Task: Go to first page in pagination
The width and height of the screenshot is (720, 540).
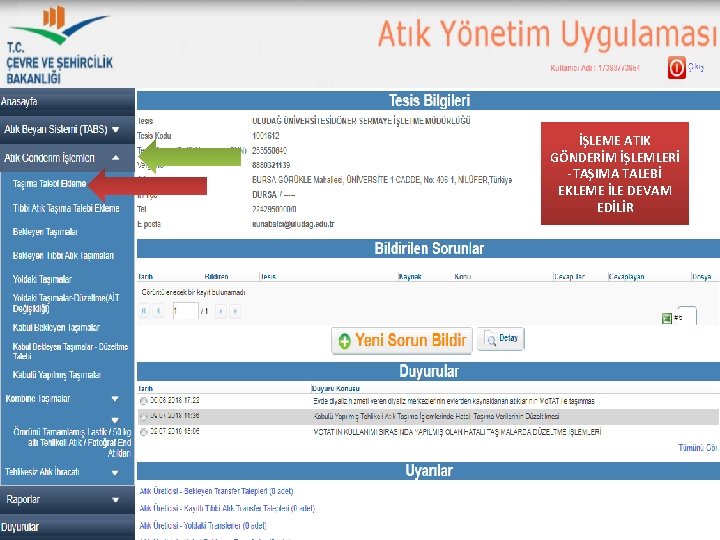Action: click(x=144, y=311)
